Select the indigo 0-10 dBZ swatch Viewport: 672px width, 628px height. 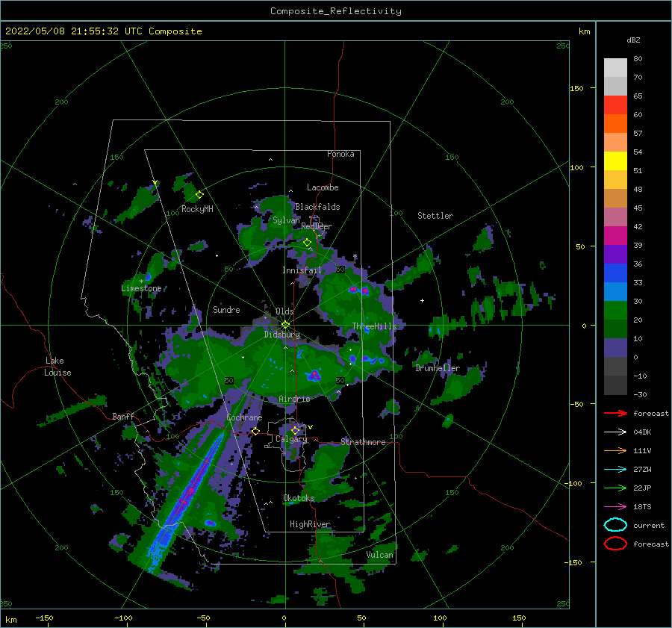click(615, 348)
